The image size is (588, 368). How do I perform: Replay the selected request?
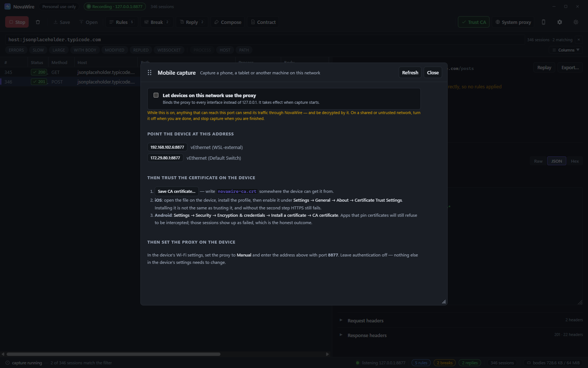pos(544,68)
